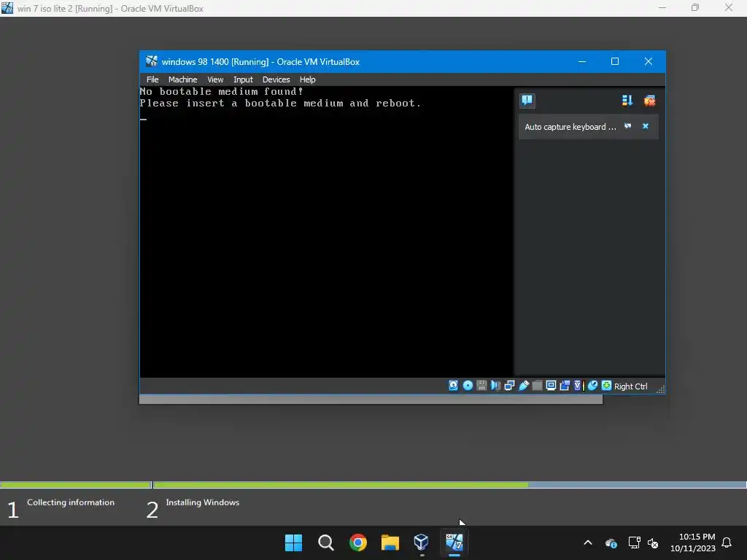
Task: Open the Machine menu
Action: click(182, 79)
